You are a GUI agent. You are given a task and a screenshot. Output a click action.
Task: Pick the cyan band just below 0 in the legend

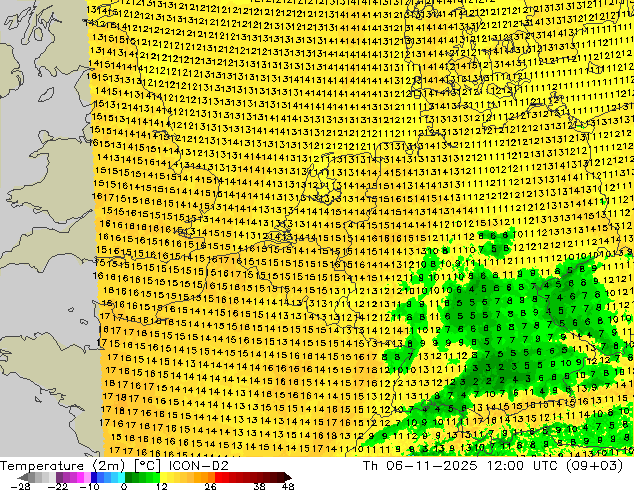pyautogui.click(x=121, y=477)
